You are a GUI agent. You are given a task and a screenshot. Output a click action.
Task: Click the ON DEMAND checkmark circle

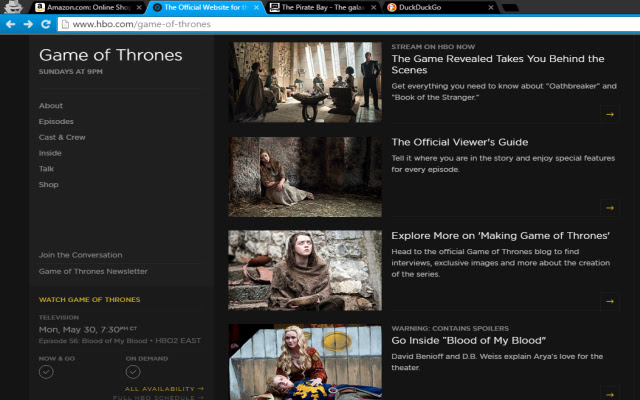point(133,372)
